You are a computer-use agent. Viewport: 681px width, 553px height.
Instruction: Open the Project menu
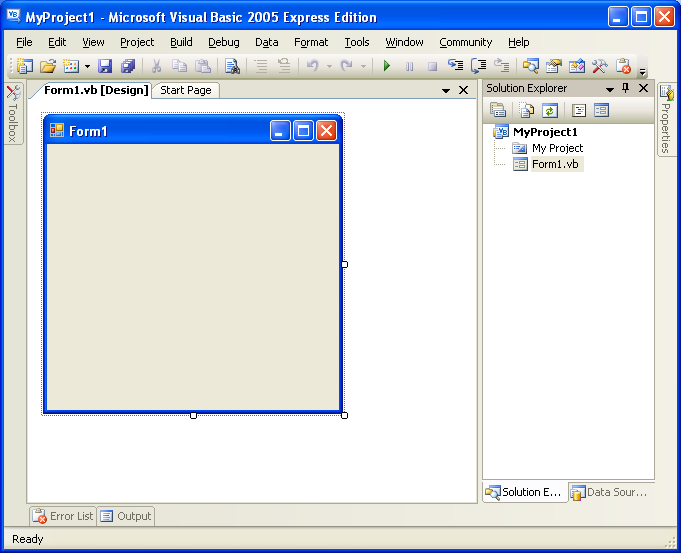(x=137, y=42)
